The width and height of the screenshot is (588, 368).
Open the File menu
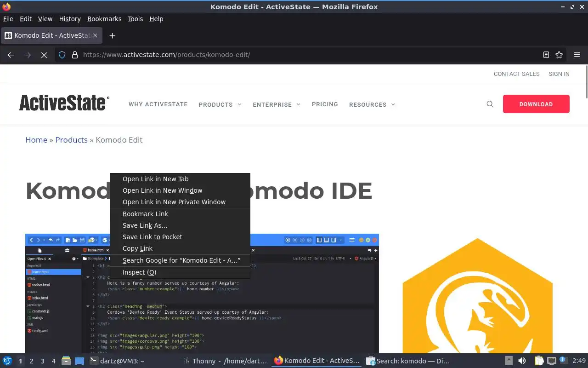pos(8,19)
